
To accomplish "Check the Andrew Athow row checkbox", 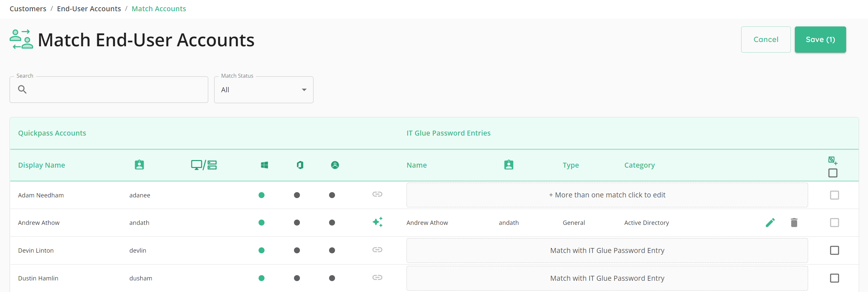I will (834, 223).
